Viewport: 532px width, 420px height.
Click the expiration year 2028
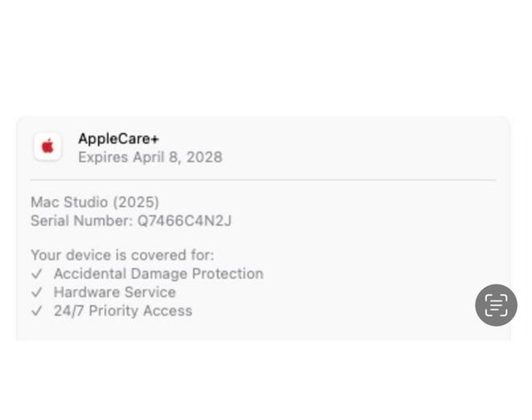204,156
